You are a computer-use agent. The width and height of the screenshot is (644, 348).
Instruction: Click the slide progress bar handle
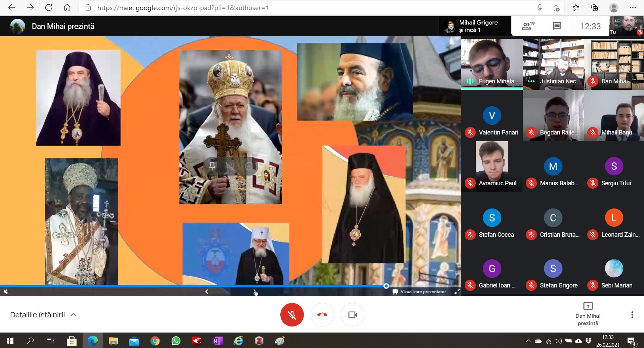(x=386, y=286)
